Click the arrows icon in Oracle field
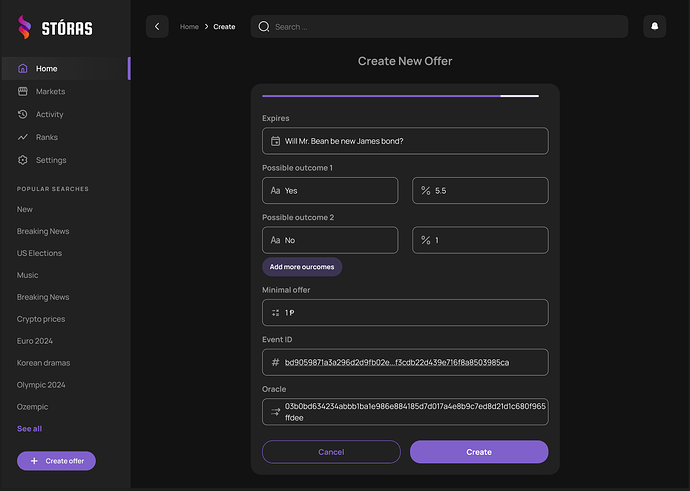The height and width of the screenshot is (491, 690). pyautogui.click(x=276, y=411)
